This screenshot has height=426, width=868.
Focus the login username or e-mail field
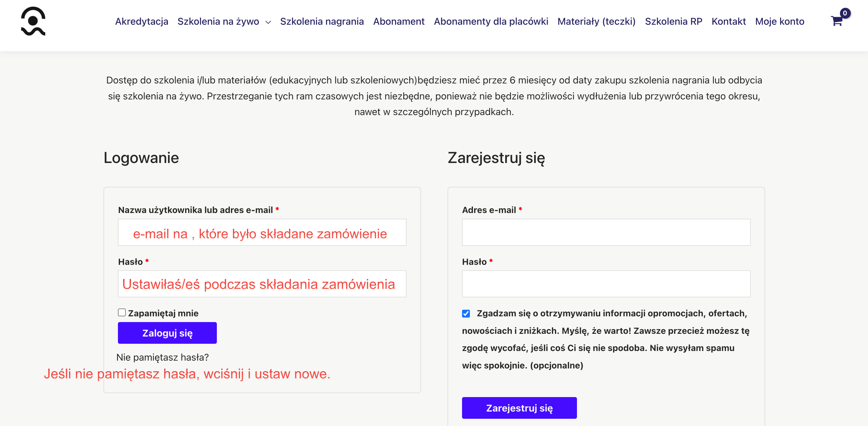[262, 232]
